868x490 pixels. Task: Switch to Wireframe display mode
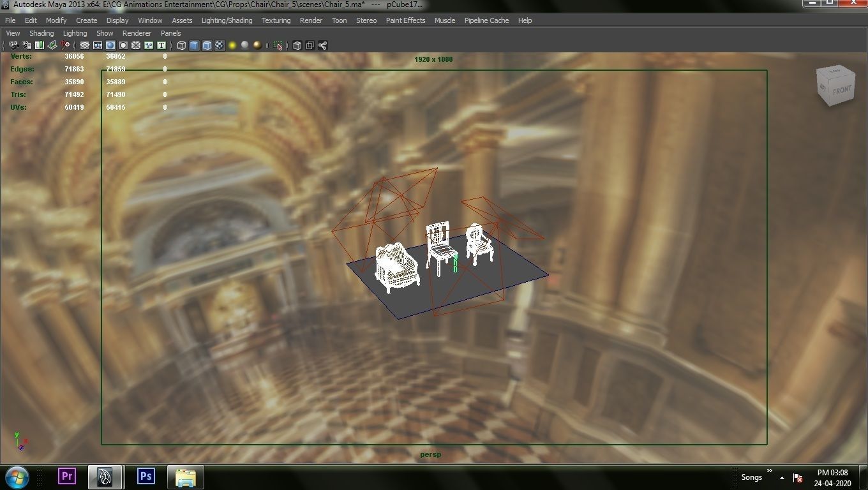click(181, 45)
